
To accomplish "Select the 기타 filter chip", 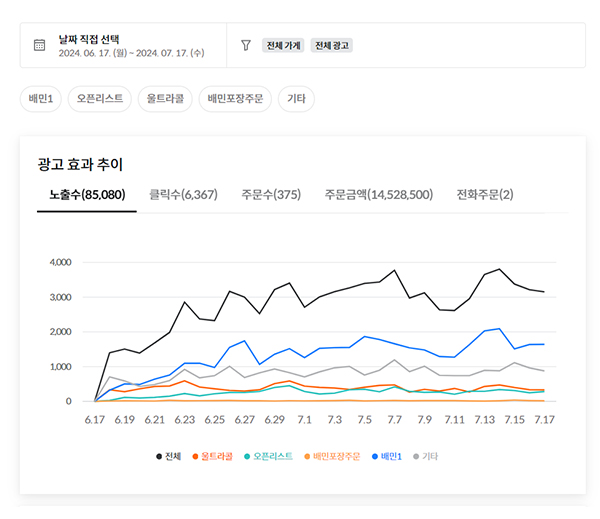I will [296, 99].
